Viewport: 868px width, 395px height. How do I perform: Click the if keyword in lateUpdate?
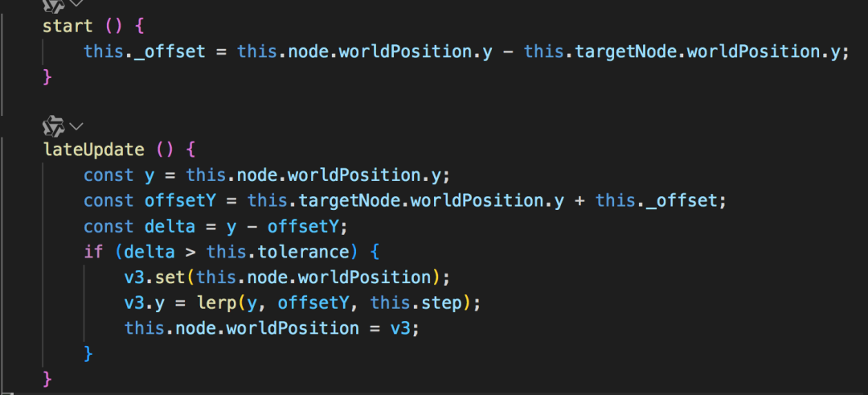pyautogui.click(x=94, y=252)
